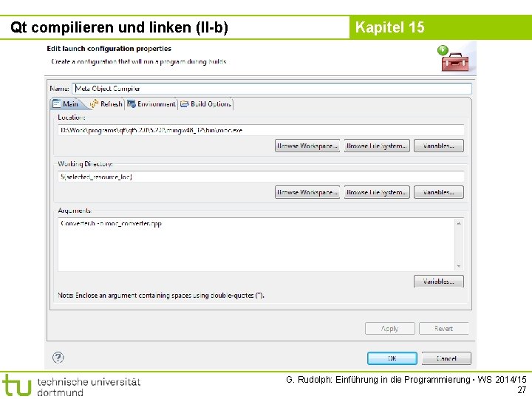Open the Main tab
The width and height of the screenshot is (532, 399).
point(66,104)
